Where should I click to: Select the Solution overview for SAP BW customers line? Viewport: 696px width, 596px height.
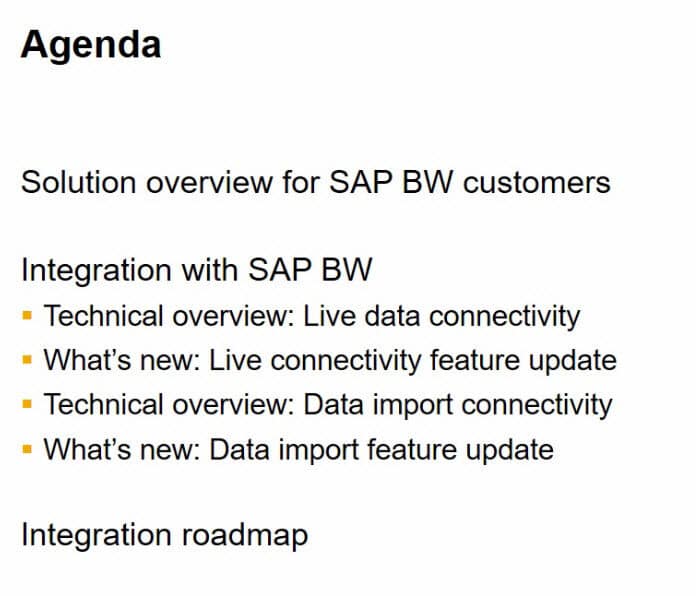point(315,184)
